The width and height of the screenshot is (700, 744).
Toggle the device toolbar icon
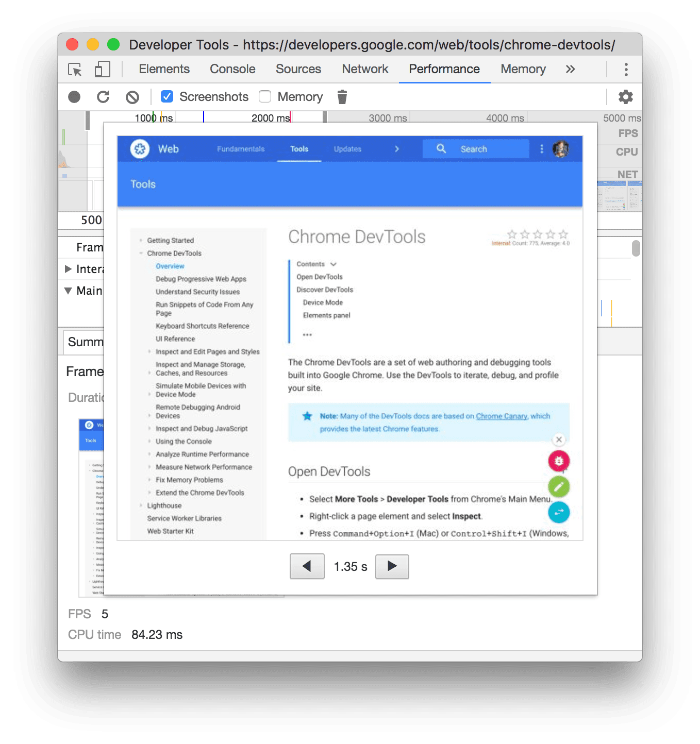102,69
